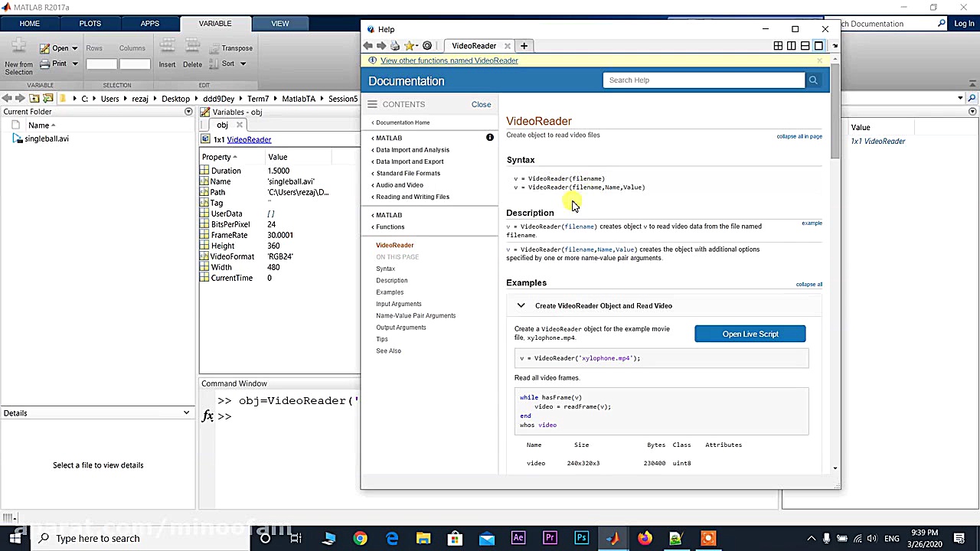The image size is (980, 551).
Task: Go to Documentation Home link
Action: coord(403,122)
